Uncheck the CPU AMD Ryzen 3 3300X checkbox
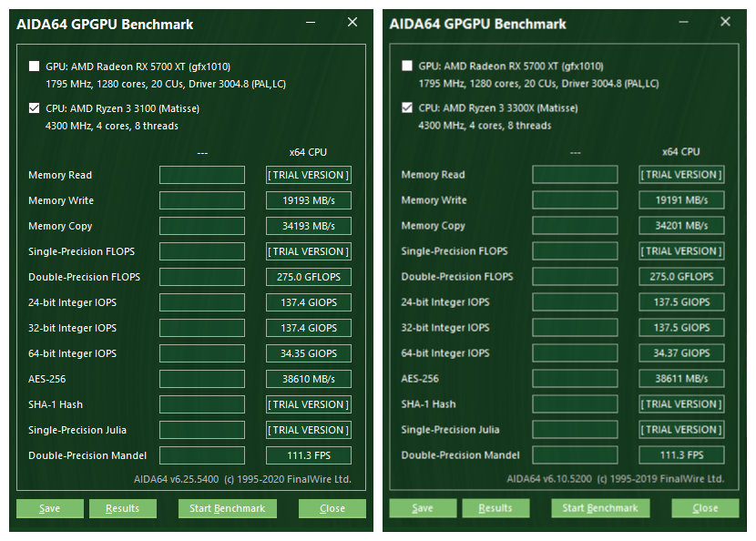756x541 pixels. click(x=407, y=108)
